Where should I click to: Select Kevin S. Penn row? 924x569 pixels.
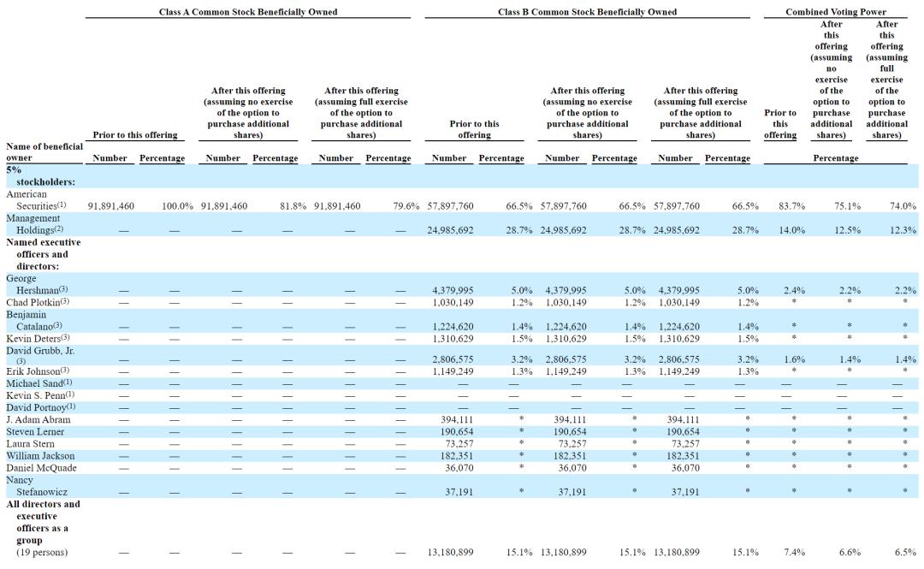point(462,395)
